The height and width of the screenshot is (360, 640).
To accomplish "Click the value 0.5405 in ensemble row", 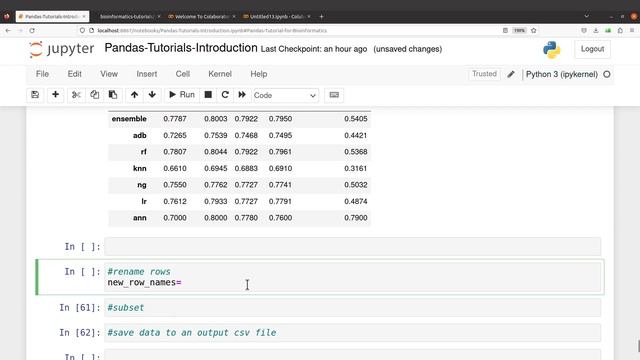I will pyautogui.click(x=356, y=119).
